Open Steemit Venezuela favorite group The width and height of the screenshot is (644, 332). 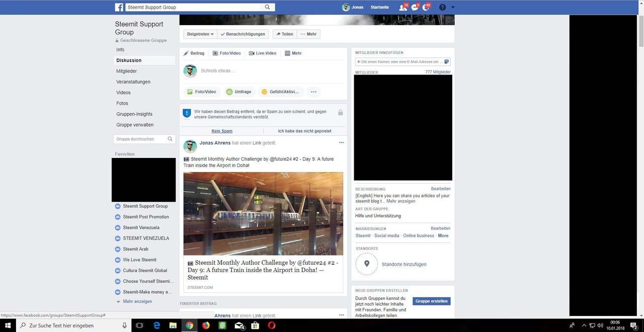(141, 228)
